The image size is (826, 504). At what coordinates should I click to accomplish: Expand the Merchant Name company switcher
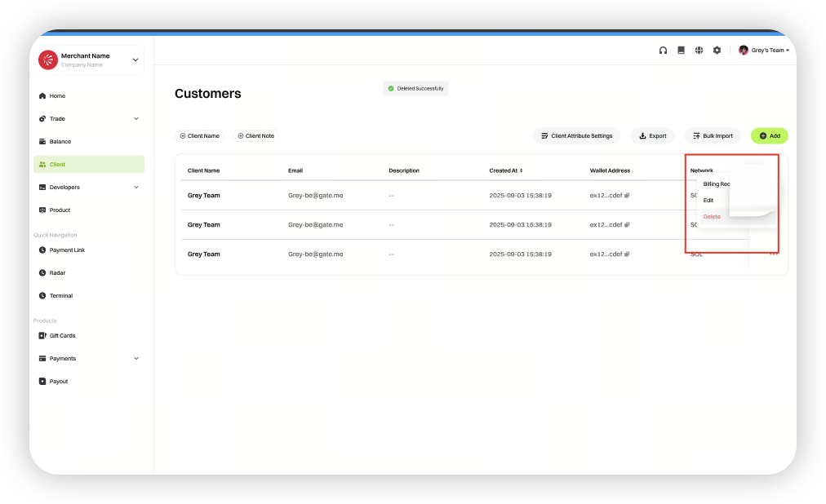point(135,60)
